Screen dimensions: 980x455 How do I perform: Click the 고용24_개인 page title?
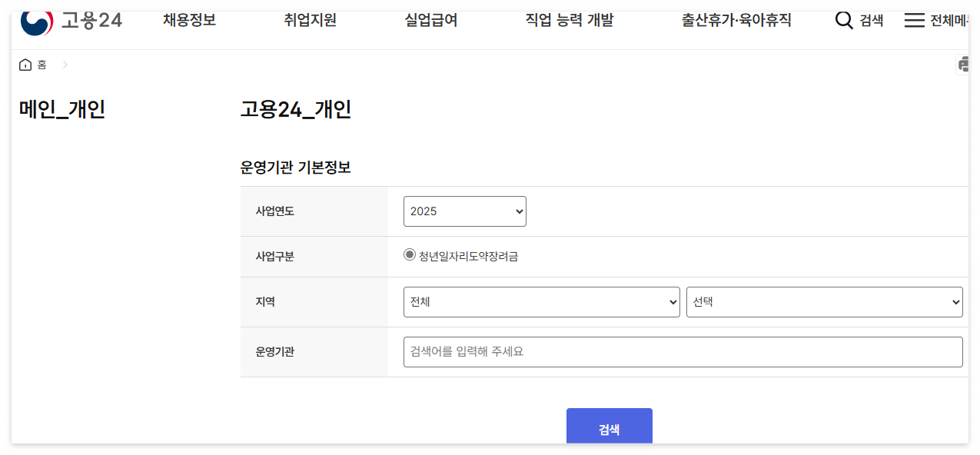[296, 110]
